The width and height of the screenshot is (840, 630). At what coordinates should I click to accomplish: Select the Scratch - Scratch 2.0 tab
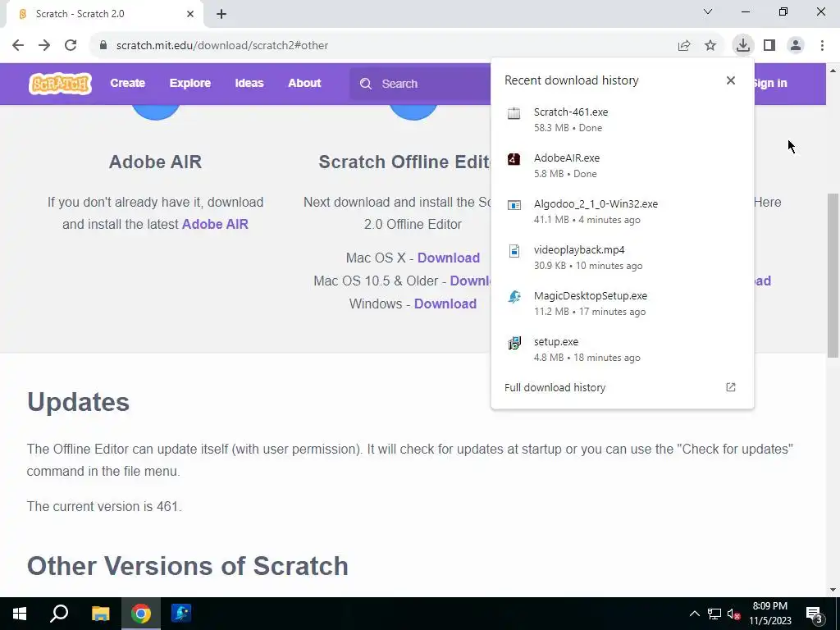pos(104,14)
